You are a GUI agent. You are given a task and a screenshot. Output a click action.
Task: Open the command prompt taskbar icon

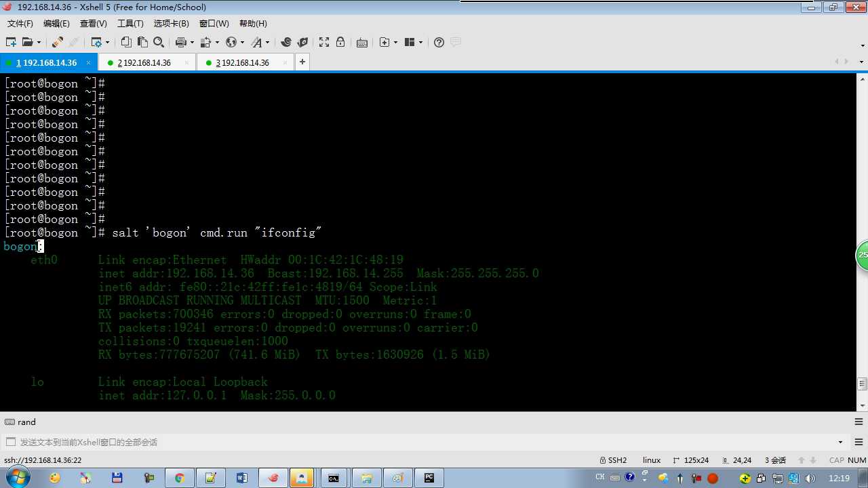[333, 478]
